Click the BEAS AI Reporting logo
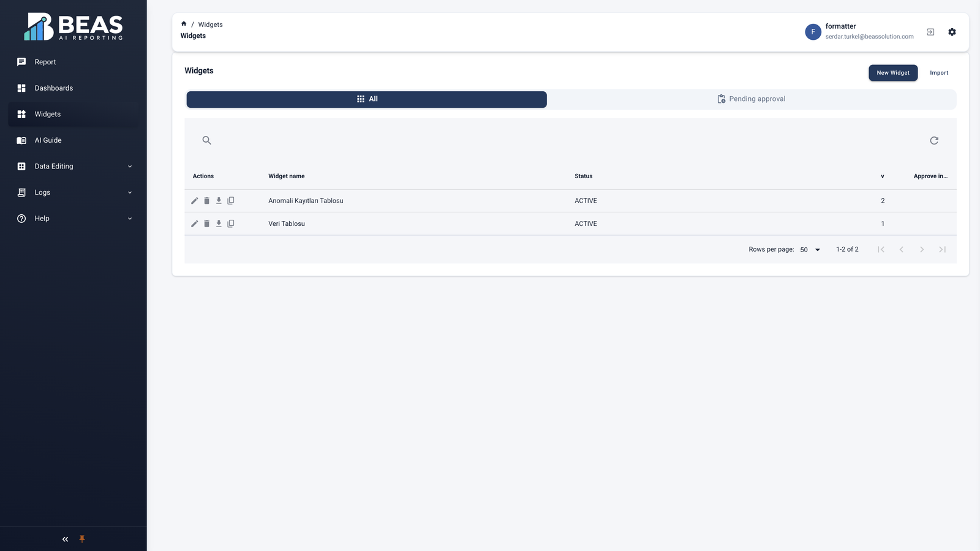Screen dimensions: 980x551 [73, 27]
